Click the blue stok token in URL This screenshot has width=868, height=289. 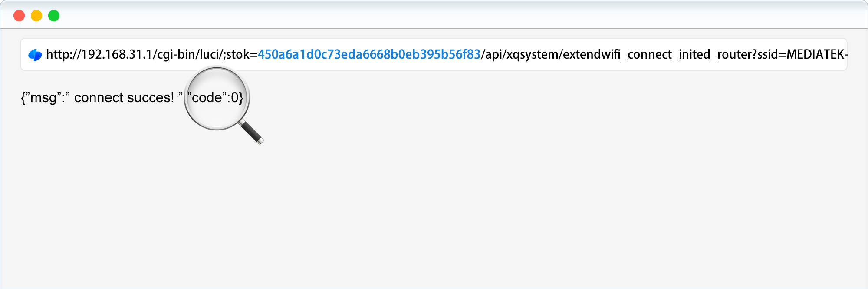(369, 55)
